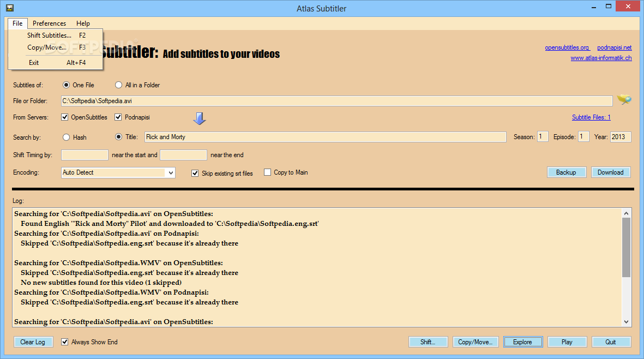
Task: Click the Clear Log button
Action: [x=33, y=342]
